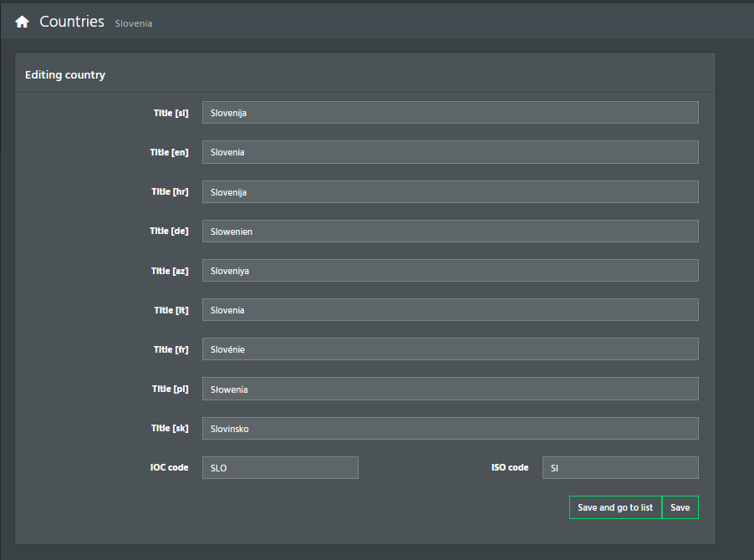The image size is (754, 560).
Task: Activate the Title [it] input box
Action: pos(450,310)
